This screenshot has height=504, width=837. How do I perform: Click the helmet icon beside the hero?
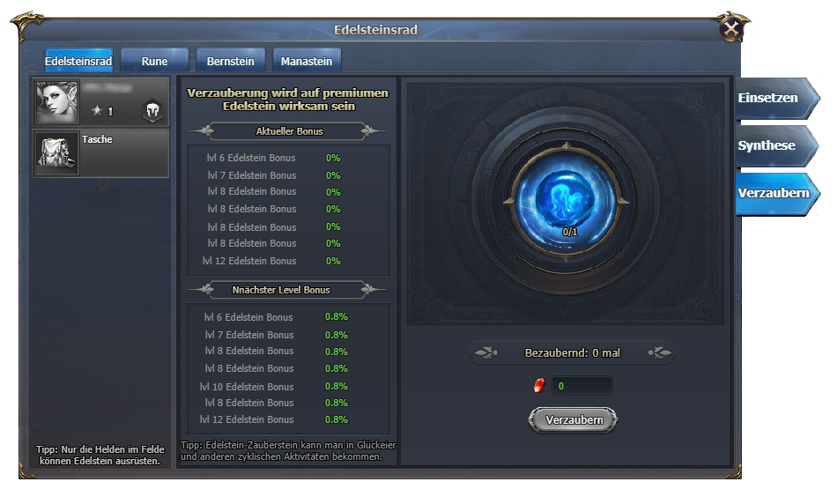coord(152,111)
